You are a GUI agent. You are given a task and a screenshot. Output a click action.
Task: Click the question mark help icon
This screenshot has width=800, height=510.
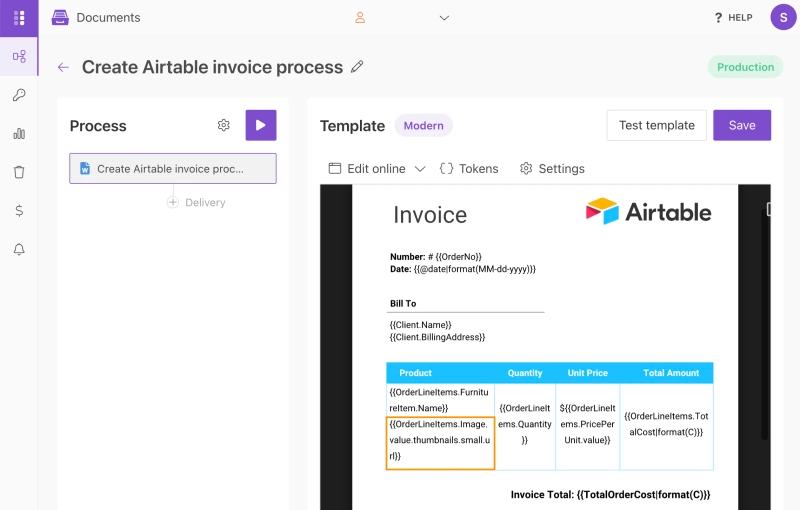pos(718,18)
